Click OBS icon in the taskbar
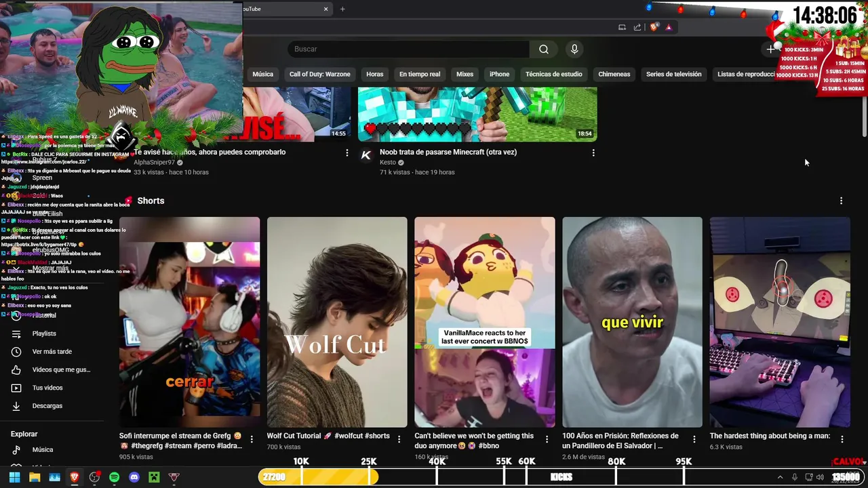The width and height of the screenshot is (868, 488). coord(94,477)
